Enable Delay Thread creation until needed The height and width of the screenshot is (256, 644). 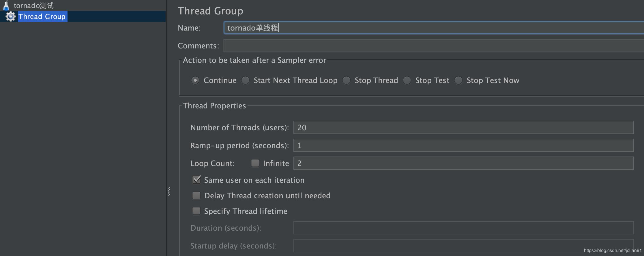click(x=196, y=195)
